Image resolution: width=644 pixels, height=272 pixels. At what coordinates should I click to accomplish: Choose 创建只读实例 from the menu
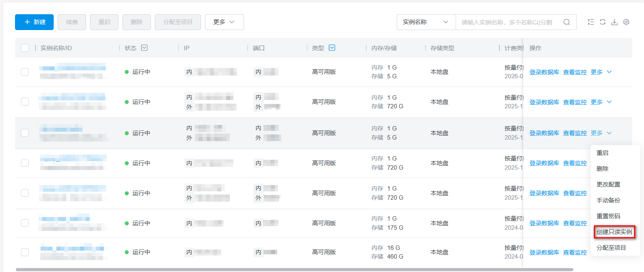tap(614, 232)
